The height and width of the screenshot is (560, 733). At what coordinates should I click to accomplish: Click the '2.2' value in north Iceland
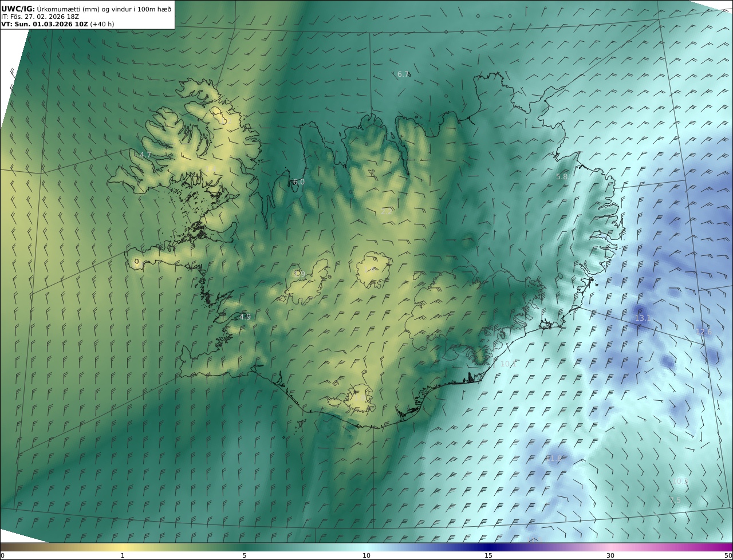[387, 211]
